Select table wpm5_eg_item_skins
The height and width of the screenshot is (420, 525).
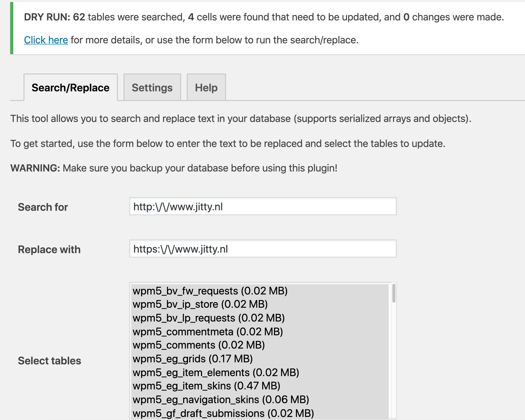click(x=260, y=386)
